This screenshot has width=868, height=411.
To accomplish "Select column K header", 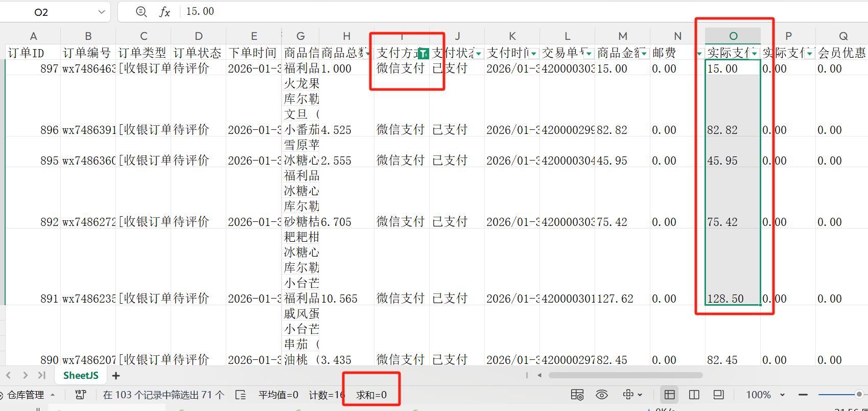I will pos(512,36).
